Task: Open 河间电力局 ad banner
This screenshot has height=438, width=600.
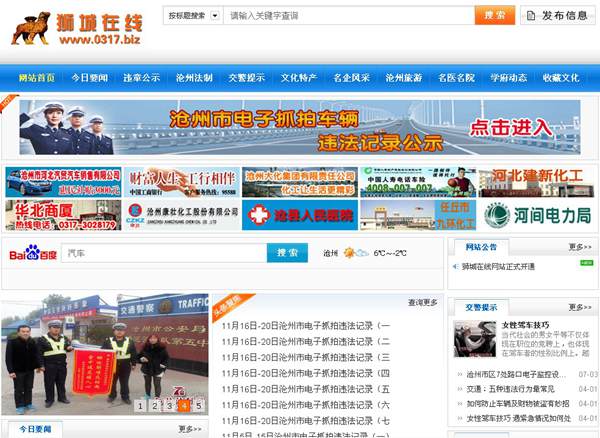Action: [536, 215]
